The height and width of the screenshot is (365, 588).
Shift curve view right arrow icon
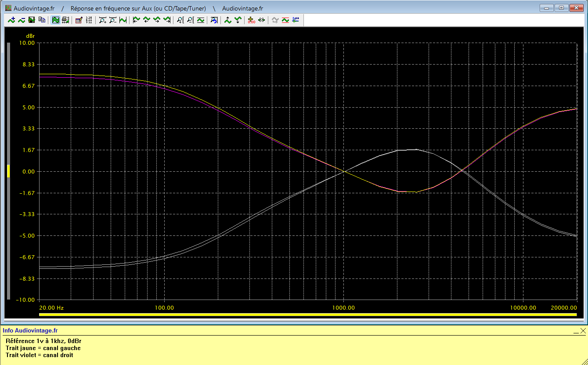tap(157, 20)
